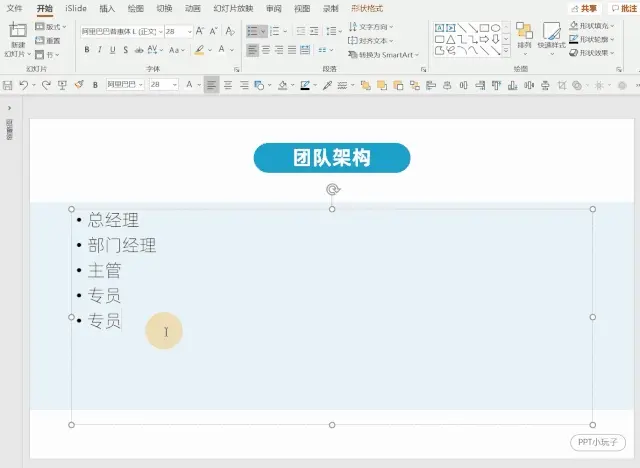Toggle justify alignment in ribbon paragraph group
The image size is (640, 468).
pyautogui.click(x=292, y=50)
